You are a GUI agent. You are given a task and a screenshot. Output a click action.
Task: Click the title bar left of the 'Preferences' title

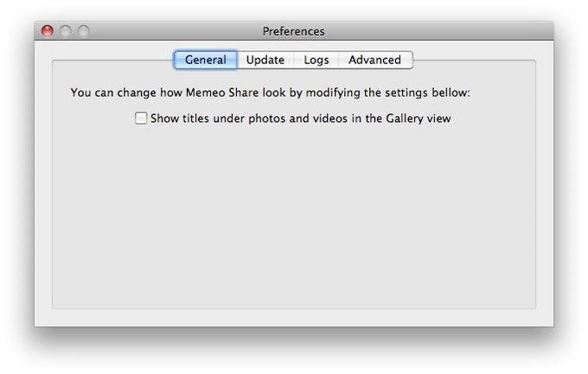(173, 31)
